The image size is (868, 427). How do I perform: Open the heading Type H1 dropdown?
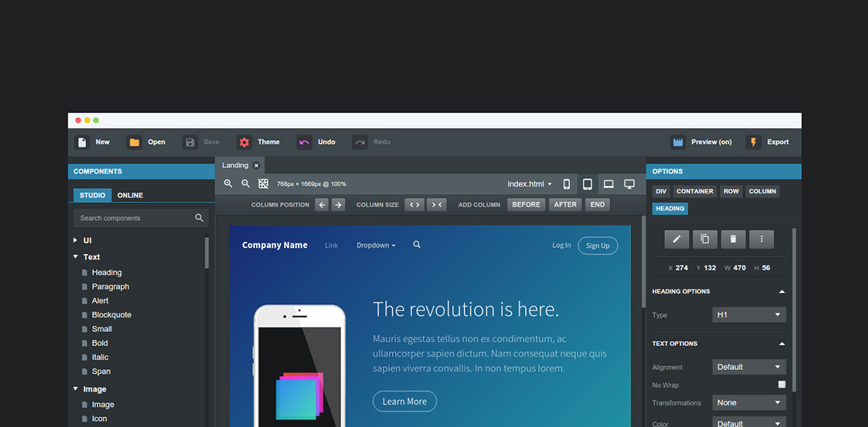coord(748,315)
